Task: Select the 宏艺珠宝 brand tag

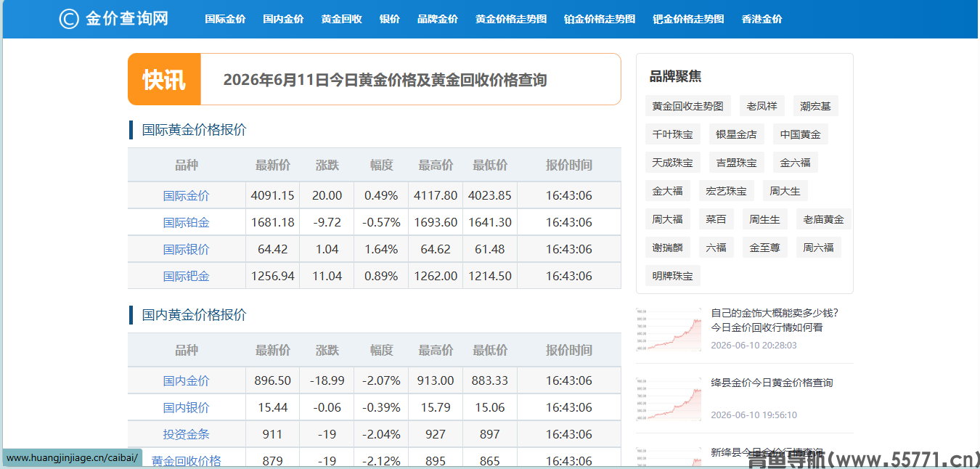Action: [x=727, y=191]
